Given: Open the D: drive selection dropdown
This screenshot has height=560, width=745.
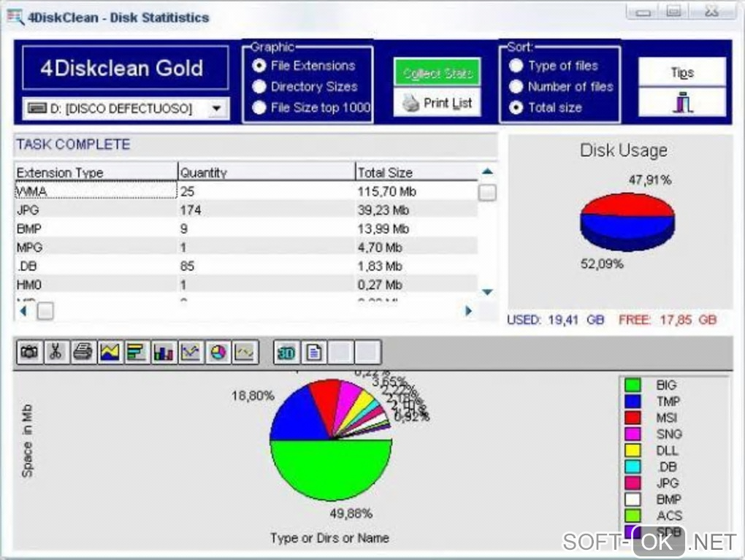Looking at the screenshot, I should (x=217, y=109).
